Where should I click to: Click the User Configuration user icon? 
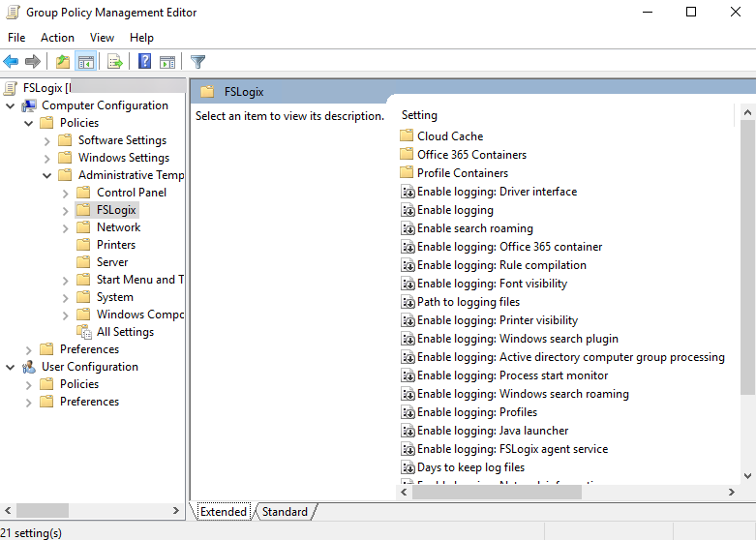click(x=29, y=367)
